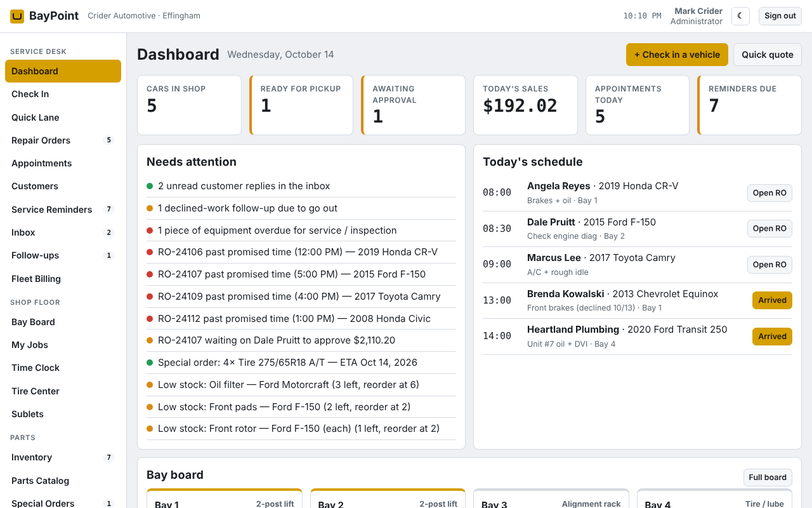Open Tire Center
Image resolution: width=812 pixels, height=508 pixels.
[x=63, y=391]
